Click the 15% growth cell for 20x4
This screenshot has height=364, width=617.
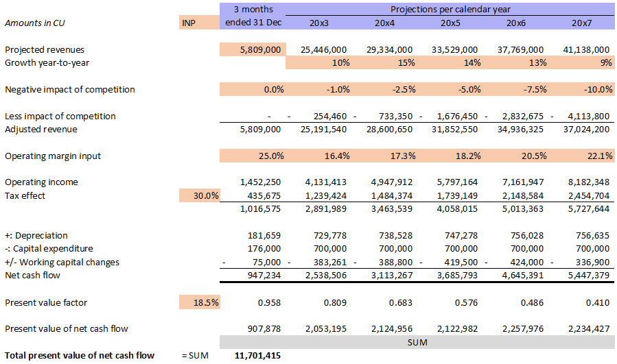click(x=384, y=63)
